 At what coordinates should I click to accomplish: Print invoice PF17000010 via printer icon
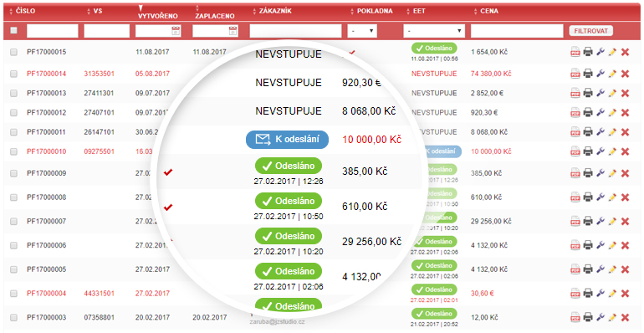click(x=588, y=151)
